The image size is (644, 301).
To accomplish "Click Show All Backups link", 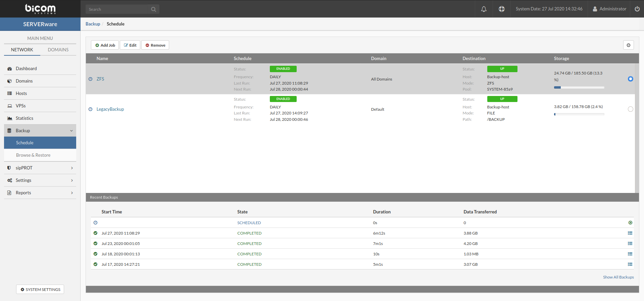I will coord(618,277).
